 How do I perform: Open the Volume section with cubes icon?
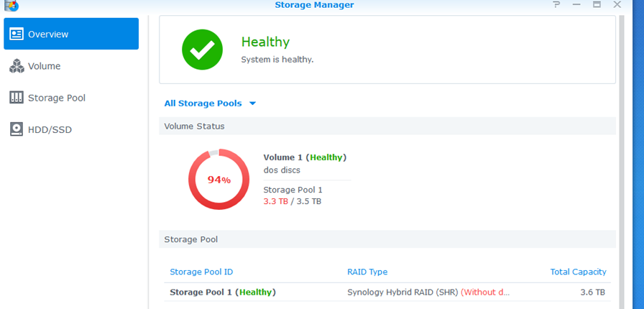pyautogui.click(x=17, y=66)
